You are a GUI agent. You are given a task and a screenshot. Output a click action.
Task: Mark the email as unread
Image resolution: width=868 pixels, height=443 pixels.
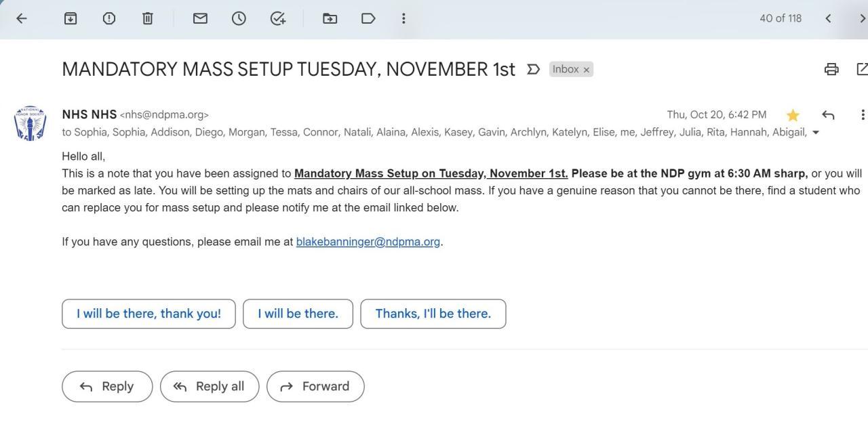click(x=200, y=18)
